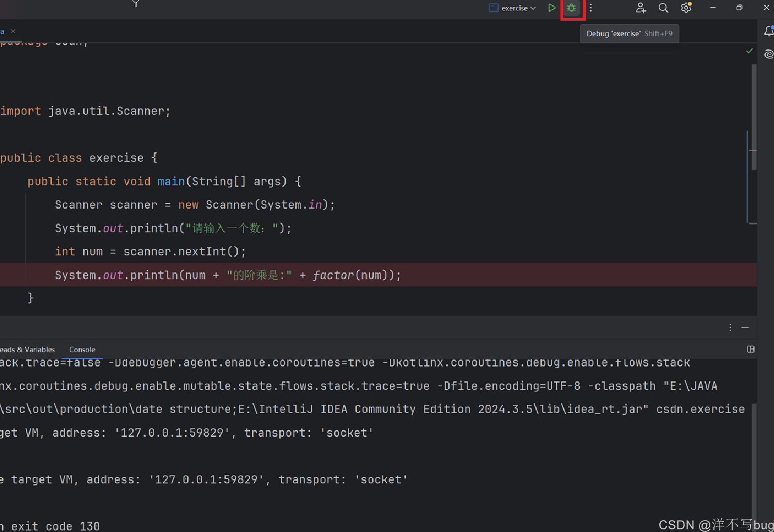Click the println "请输入一个数" statement
This screenshot has width=774, height=532.
[173, 228]
